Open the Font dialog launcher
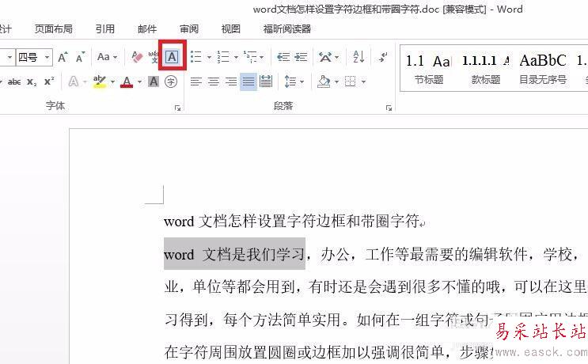This screenshot has width=588, height=364. click(x=178, y=108)
